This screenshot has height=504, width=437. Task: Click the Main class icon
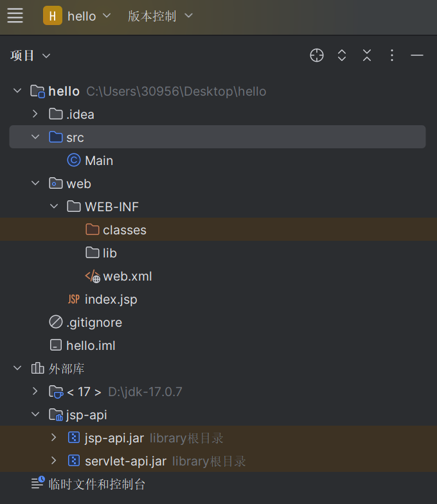(74, 161)
